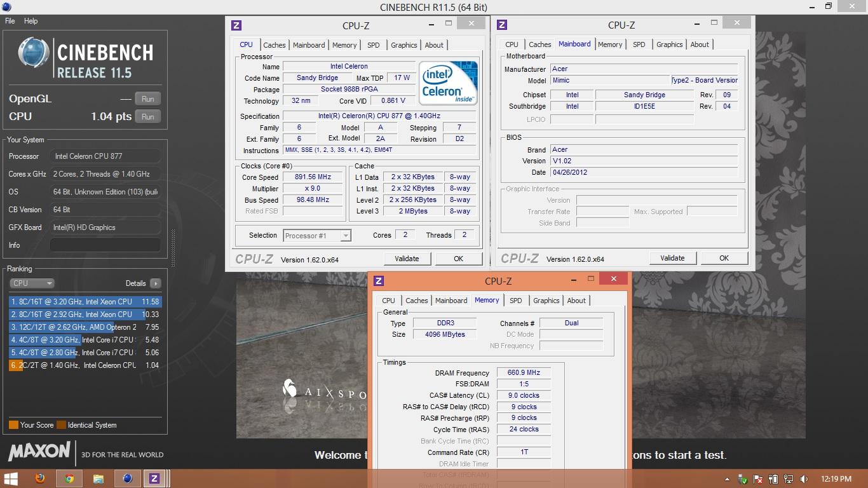Click the Info input field

click(x=105, y=245)
